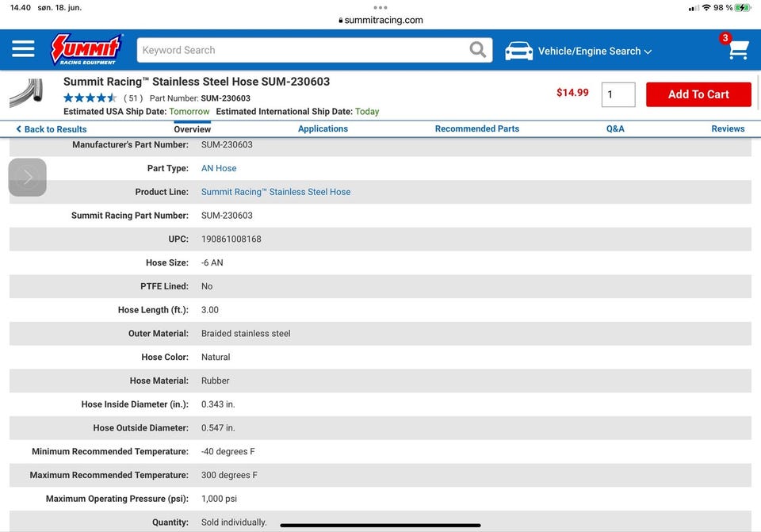Select the Rubber hose material value
The height and width of the screenshot is (532, 761).
pos(216,381)
